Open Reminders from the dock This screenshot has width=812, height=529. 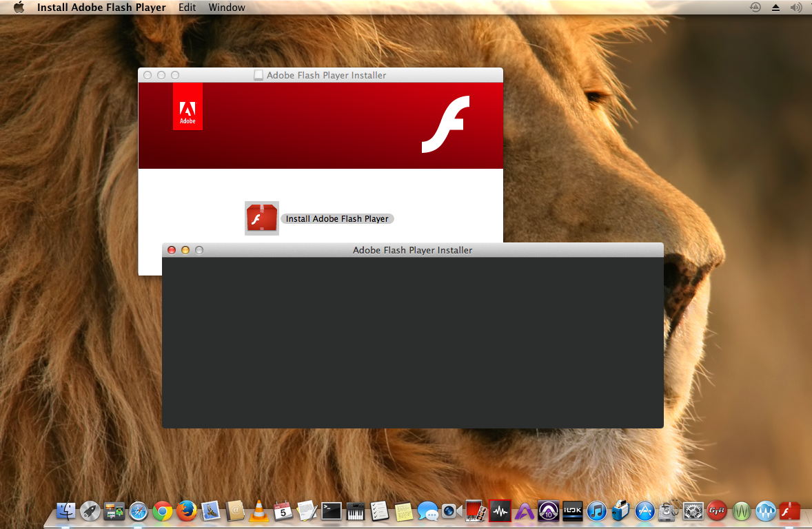380,511
